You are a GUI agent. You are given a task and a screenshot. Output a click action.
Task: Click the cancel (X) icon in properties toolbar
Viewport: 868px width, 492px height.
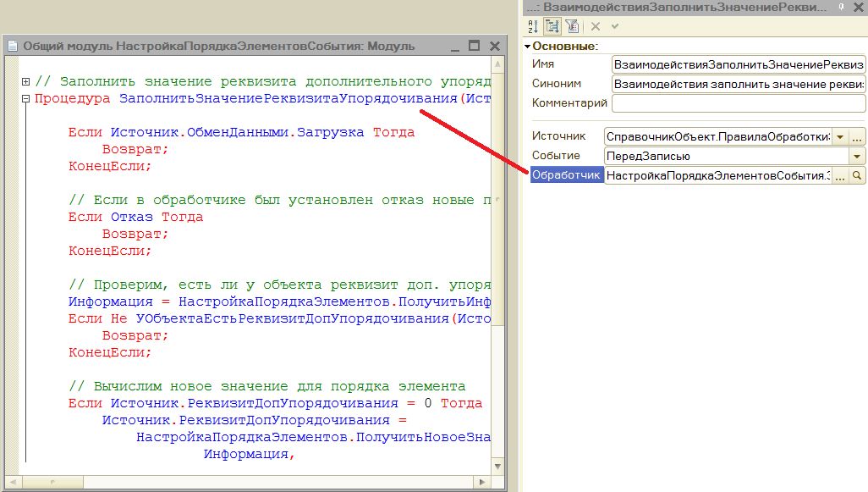pyautogui.click(x=596, y=26)
